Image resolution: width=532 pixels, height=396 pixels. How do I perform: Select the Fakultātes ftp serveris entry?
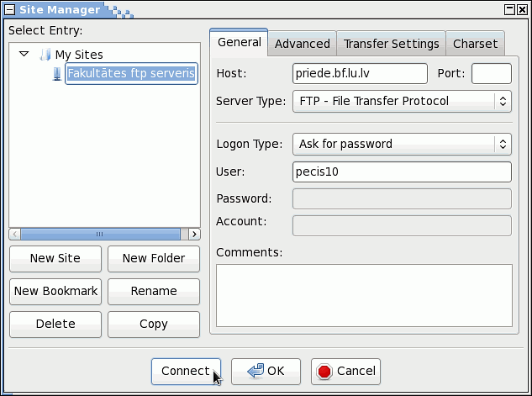pos(131,73)
